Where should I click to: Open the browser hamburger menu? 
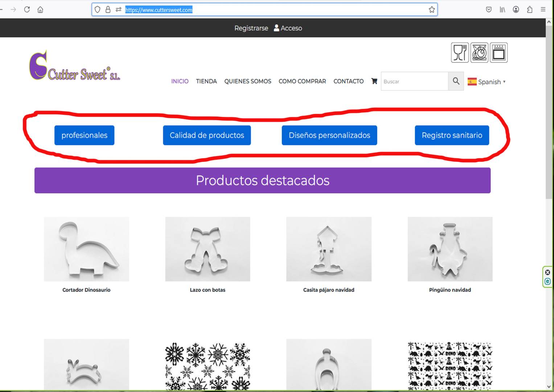tap(543, 9)
